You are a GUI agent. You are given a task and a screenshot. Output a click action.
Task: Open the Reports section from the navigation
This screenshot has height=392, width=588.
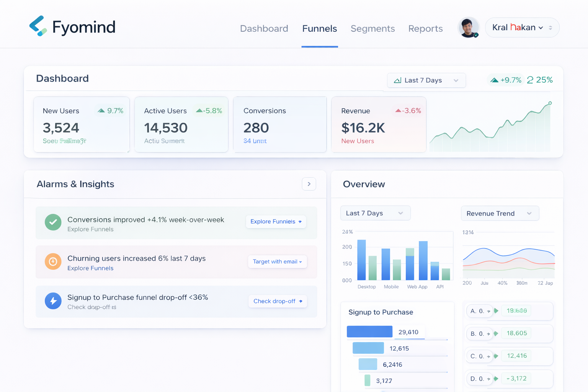coord(425,28)
